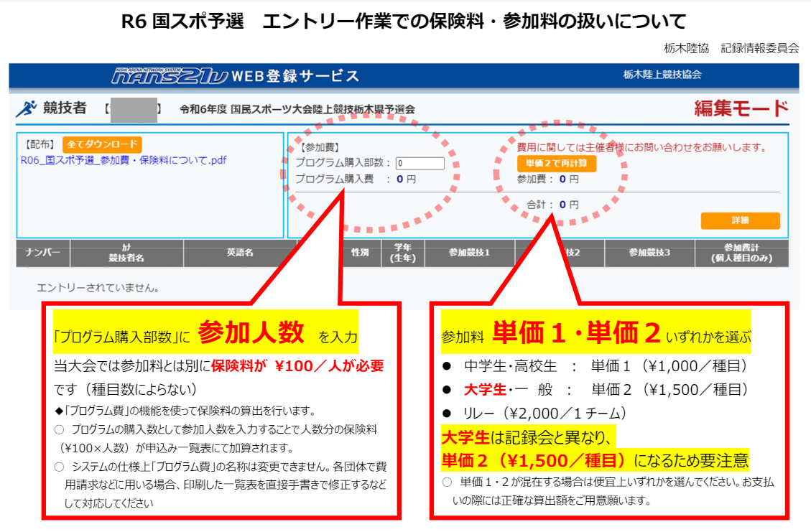
Task: Click the 学年(生年) column header
Action: click(x=403, y=253)
